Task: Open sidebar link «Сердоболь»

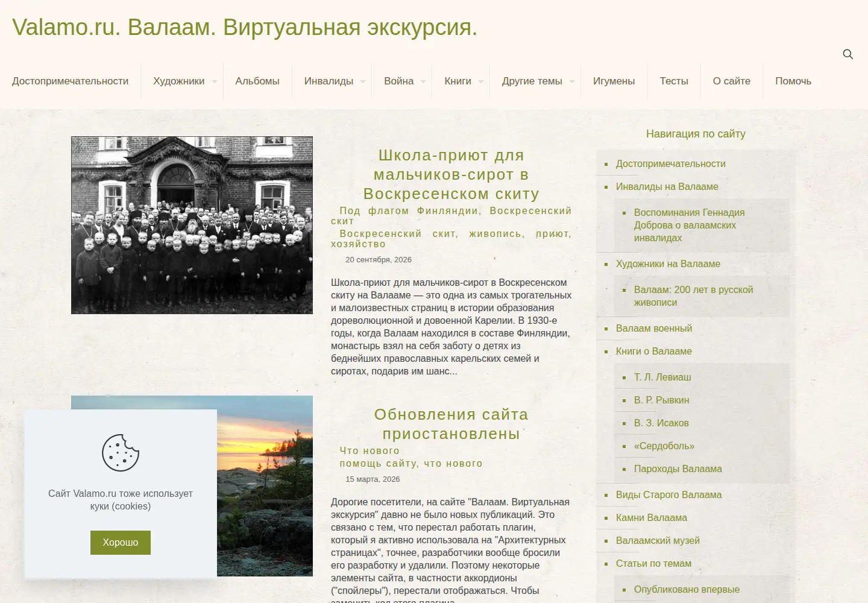Action: click(x=664, y=446)
